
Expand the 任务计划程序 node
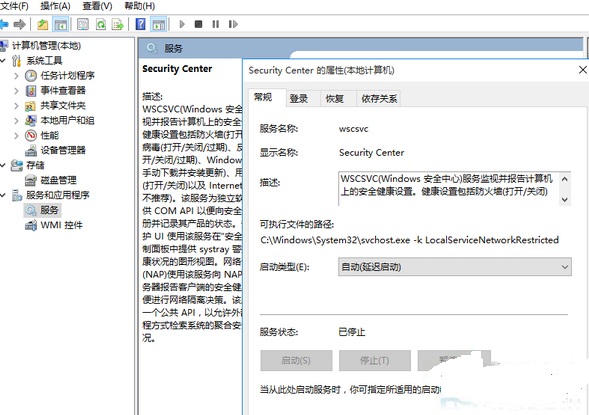(x=16, y=75)
